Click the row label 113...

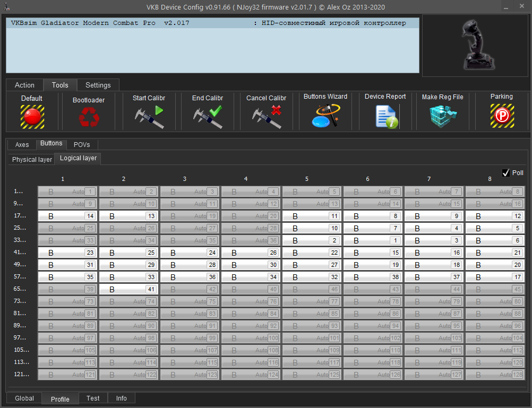[x=21, y=362]
